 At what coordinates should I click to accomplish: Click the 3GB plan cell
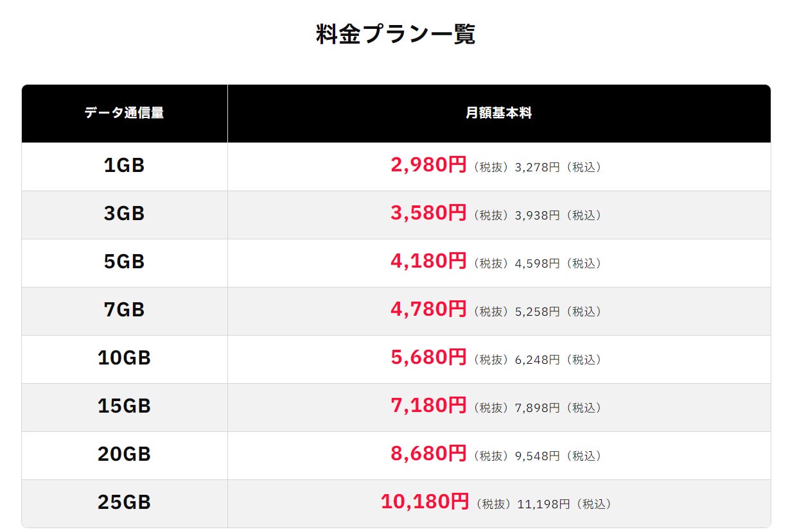[x=124, y=214]
